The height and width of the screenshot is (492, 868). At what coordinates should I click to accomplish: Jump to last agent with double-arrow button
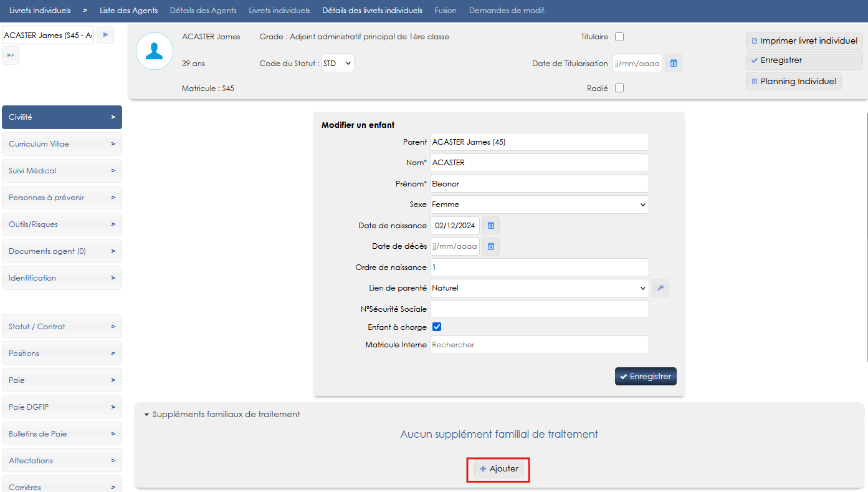click(x=11, y=55)
